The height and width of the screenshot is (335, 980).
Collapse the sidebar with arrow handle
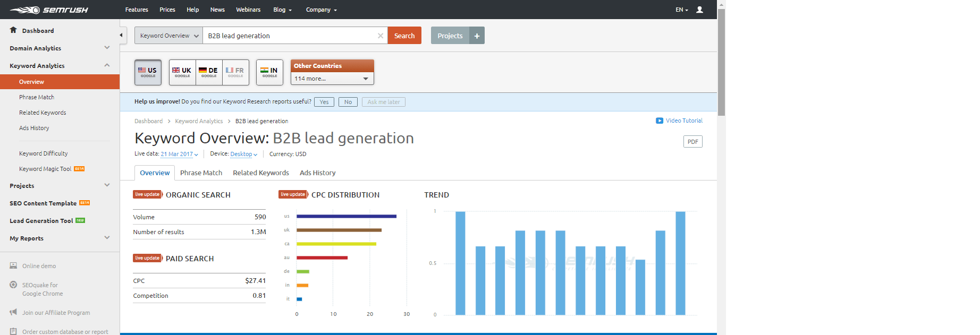tap(123, 36)
